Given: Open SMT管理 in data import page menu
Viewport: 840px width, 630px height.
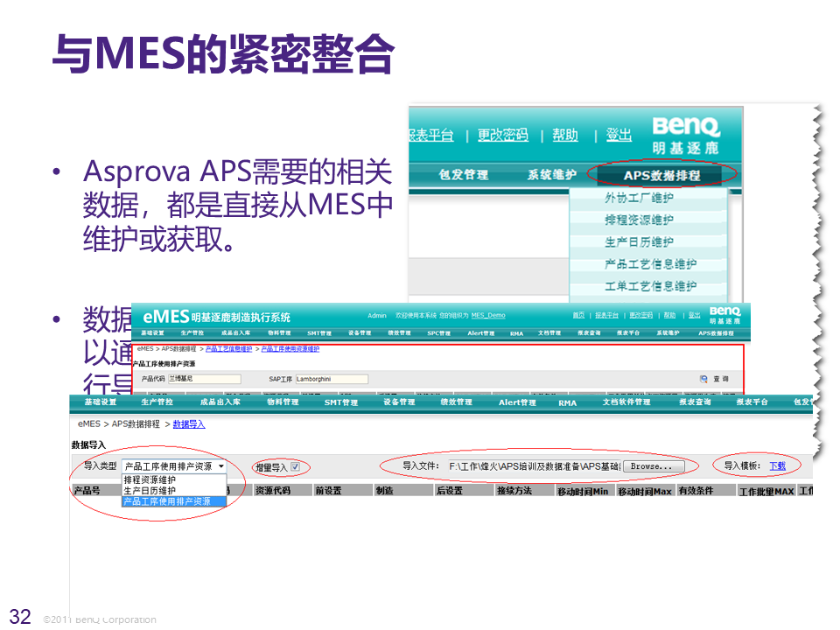Looking at the screenshot, I should (340, 402).
